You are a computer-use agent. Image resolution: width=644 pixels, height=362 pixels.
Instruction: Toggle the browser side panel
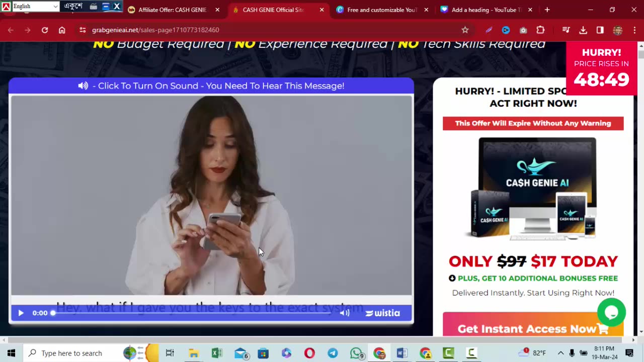tap(600, 30)
